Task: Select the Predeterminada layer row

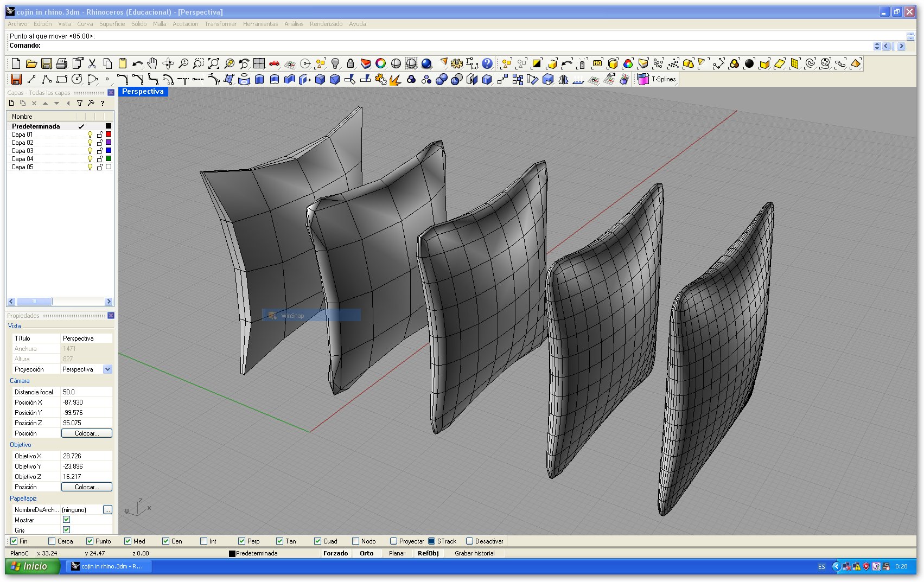Action: (x=60, y=126)
